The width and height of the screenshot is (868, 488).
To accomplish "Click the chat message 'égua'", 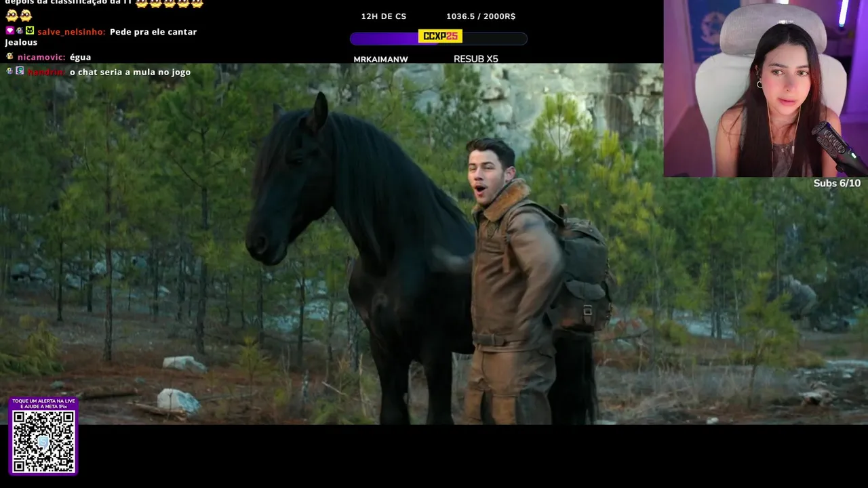I will point(80,58).
